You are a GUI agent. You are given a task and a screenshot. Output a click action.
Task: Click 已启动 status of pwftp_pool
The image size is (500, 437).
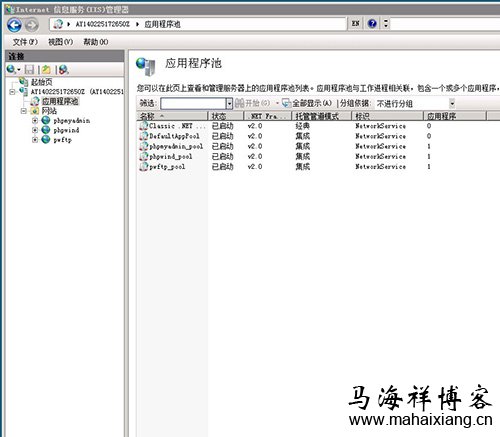coord(223,167)
